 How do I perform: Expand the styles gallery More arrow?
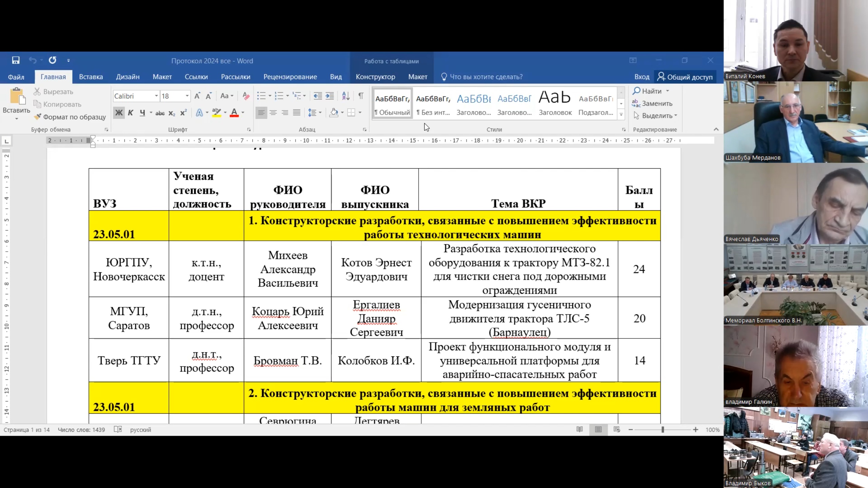point(621,115)
